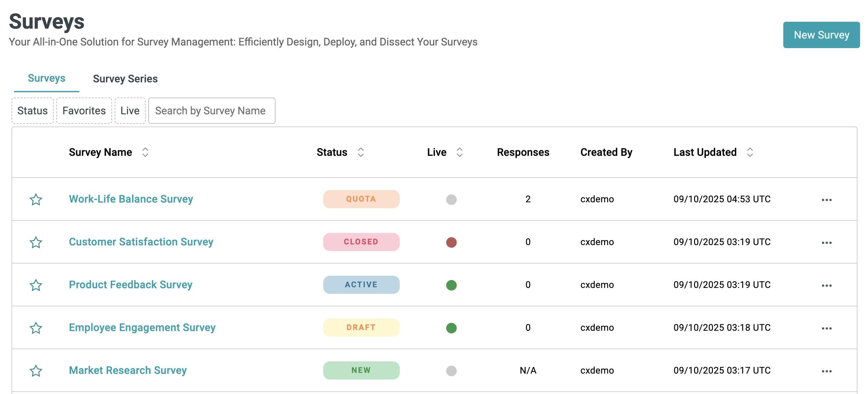This screenshot has height=394, width=868.
Task: Mark Product Feedback Survey as favorite
Action: click(36, 285)
